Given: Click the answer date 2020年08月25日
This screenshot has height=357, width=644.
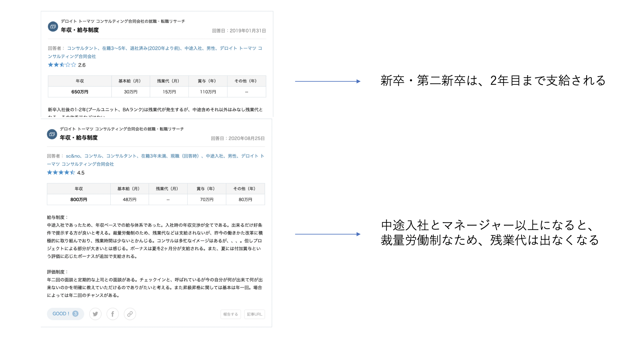Looking at the screenshot, I should tap(238, 138).
